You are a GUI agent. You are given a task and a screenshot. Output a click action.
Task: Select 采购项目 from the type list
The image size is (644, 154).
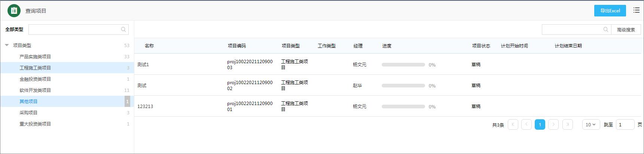click(x=28, y=113)
